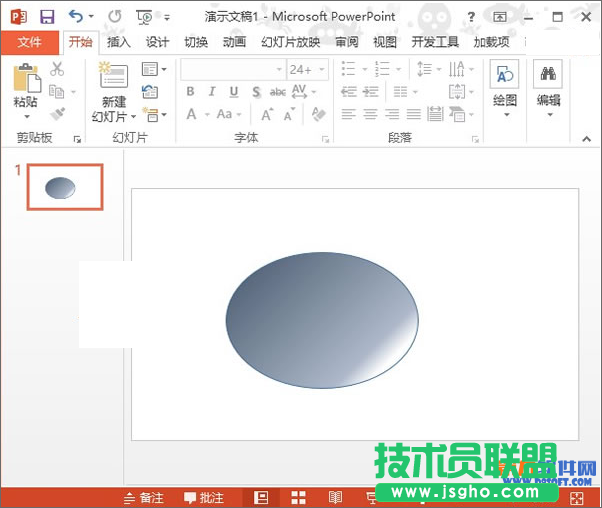Click the decrease list level icon
This screenshot has height=508, width=602.
[349, 92]
